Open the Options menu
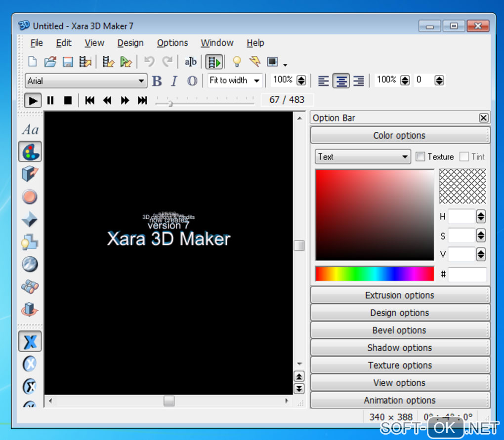504x440 pixels. [x=172, y=42]
